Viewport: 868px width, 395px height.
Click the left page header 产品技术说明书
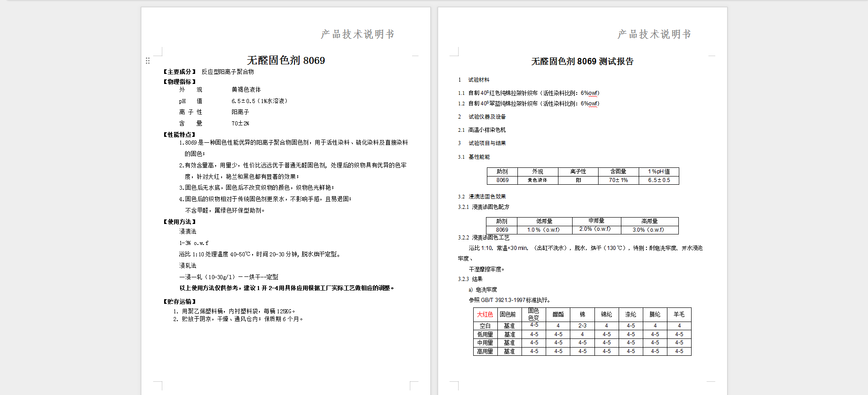[x=357, y=34]
